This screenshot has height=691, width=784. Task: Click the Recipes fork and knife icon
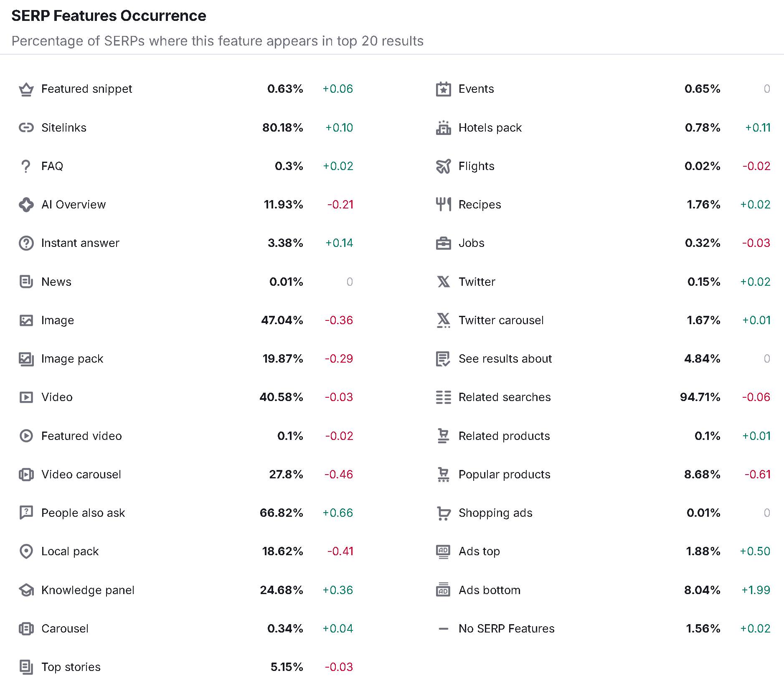[443, 205]
